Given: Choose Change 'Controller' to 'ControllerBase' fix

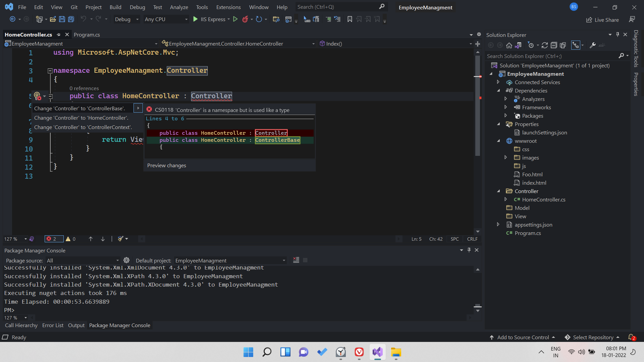Looking at the screenshot, I should [79, 109].
